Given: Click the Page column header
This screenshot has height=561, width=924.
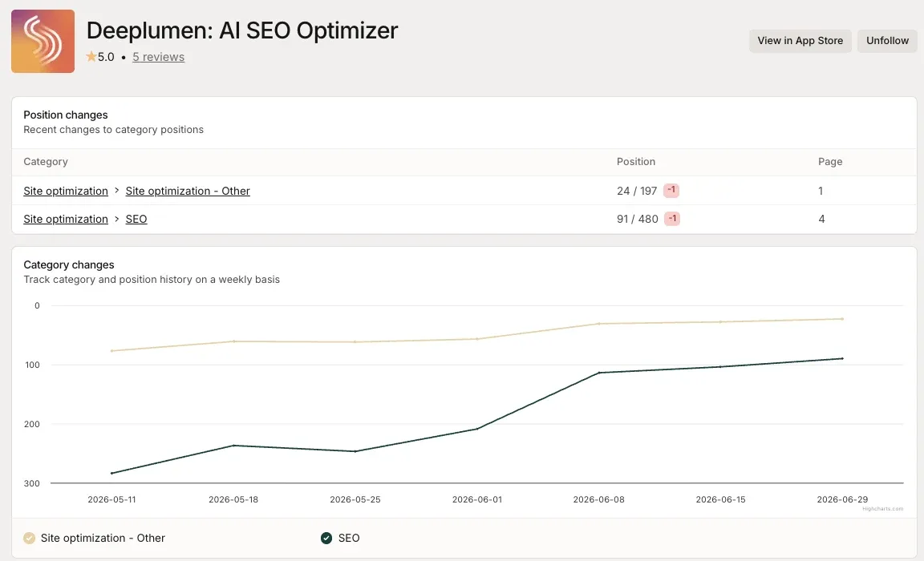Looking at the screenshot, I should [x=830, y=161].
